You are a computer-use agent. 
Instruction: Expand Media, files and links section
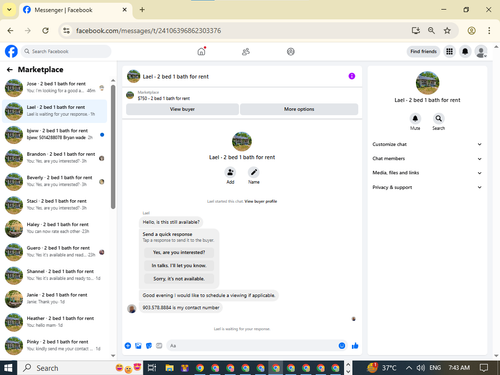[x=427, y=173]
